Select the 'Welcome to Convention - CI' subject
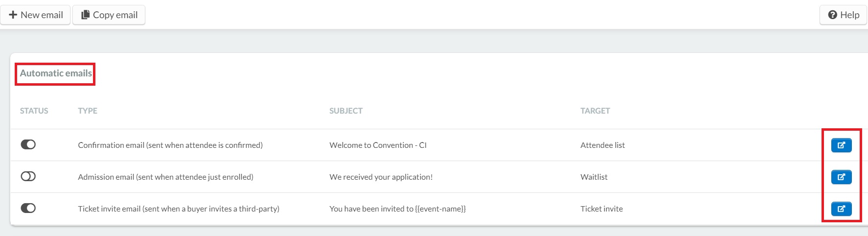Viewport: 868px width, 236px height. click(x=378, y=145)
